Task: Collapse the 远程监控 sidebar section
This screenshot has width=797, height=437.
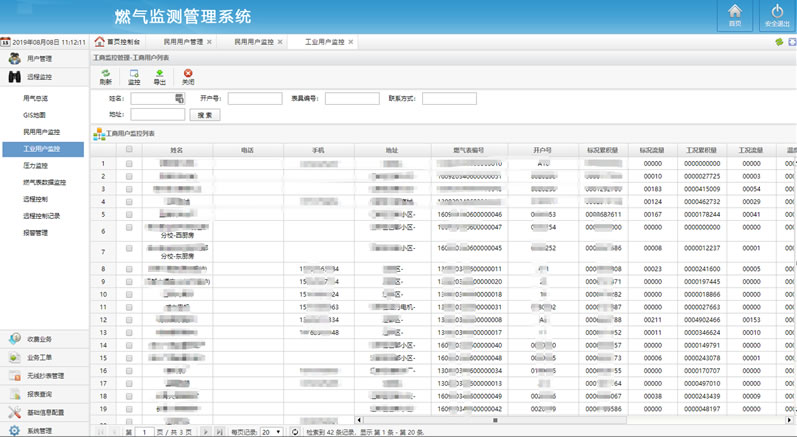Action: pos(45,77)
